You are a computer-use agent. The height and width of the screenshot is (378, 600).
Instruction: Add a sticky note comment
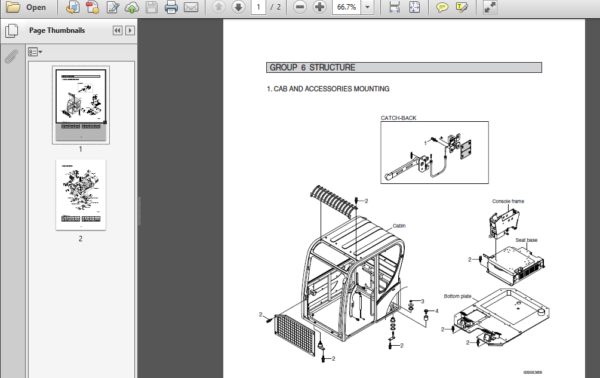(x=442, y=7)
